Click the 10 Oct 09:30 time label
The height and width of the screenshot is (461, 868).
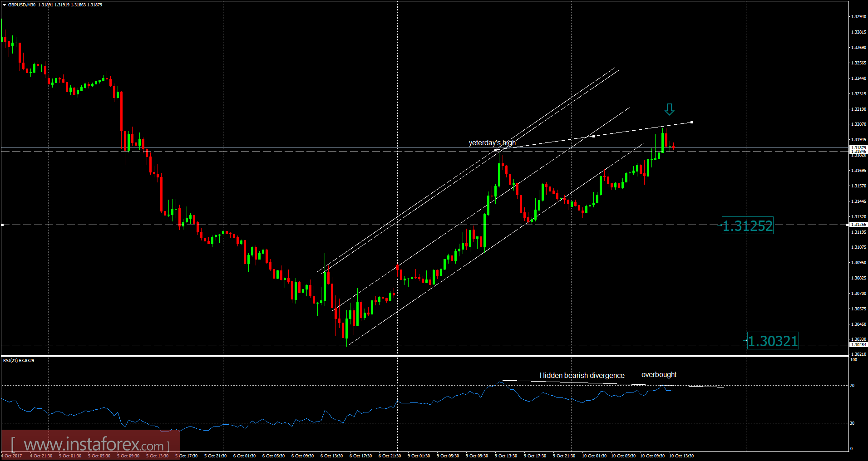point(652,456)
